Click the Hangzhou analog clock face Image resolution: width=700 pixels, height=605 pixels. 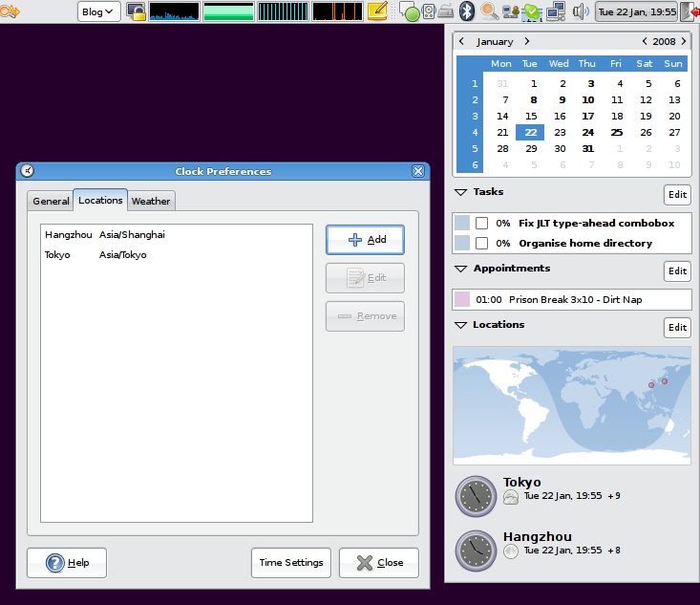[x=476, y=551]
